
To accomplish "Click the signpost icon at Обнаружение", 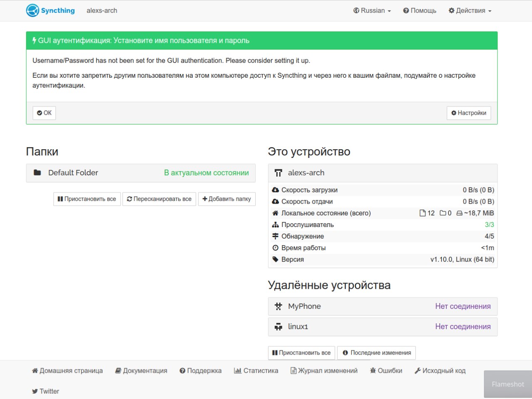I will point(275,236).
